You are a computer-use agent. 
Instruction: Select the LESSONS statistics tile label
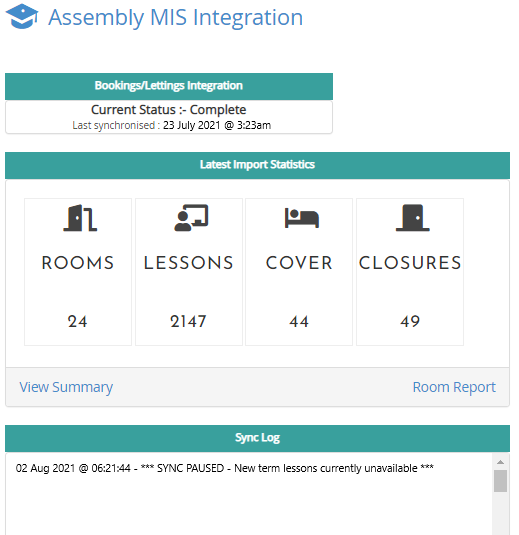pyautogui.click(x=189, y=263)
